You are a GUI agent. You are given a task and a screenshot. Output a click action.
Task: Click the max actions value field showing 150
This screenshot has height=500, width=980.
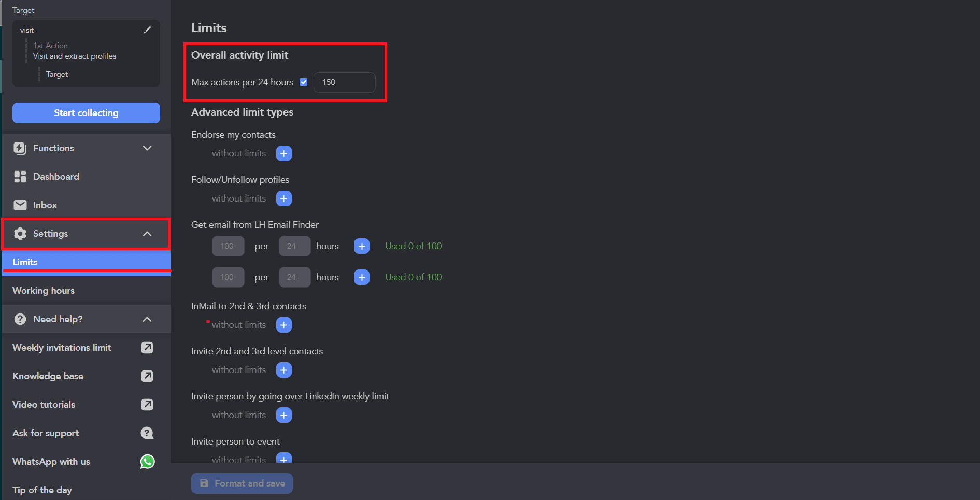pos(345,82)
